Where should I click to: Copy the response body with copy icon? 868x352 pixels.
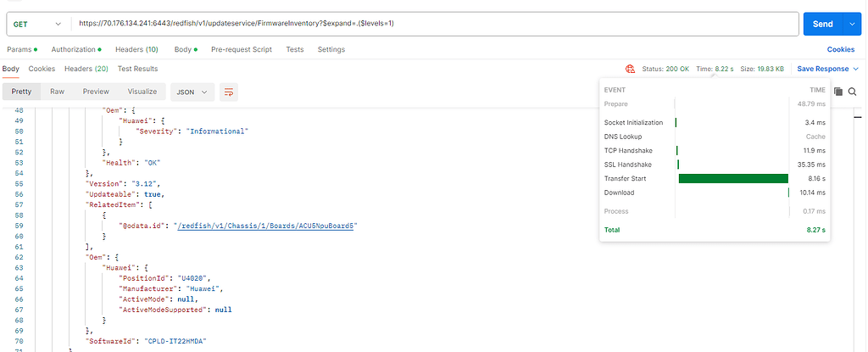tap(837, 92)
